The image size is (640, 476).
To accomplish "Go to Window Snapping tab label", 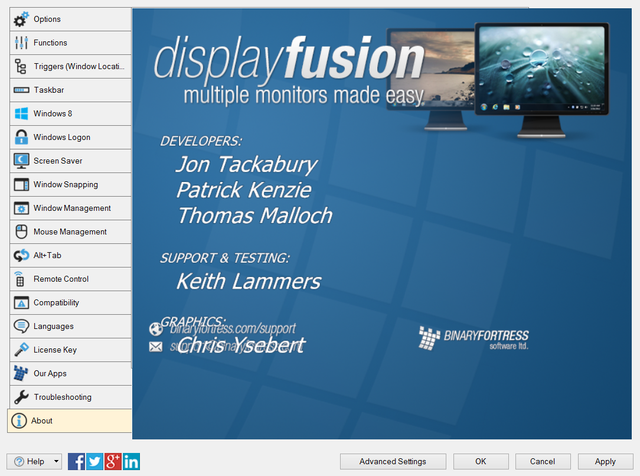I will 66,185.
